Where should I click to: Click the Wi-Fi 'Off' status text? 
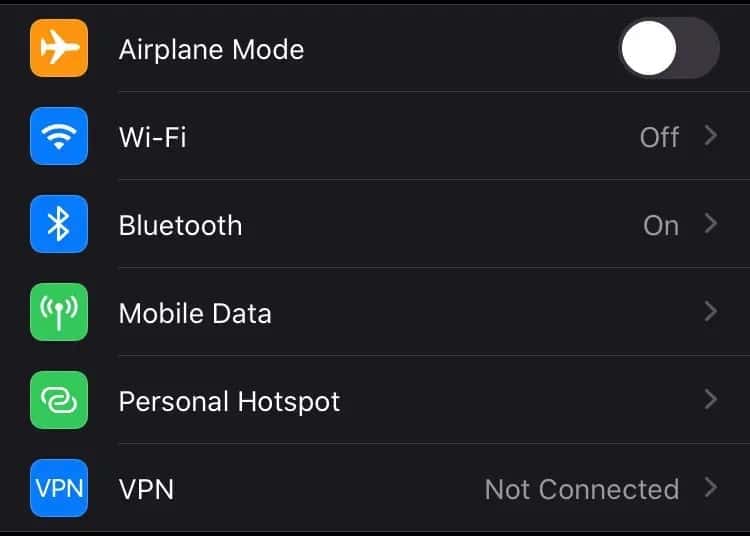659,137
